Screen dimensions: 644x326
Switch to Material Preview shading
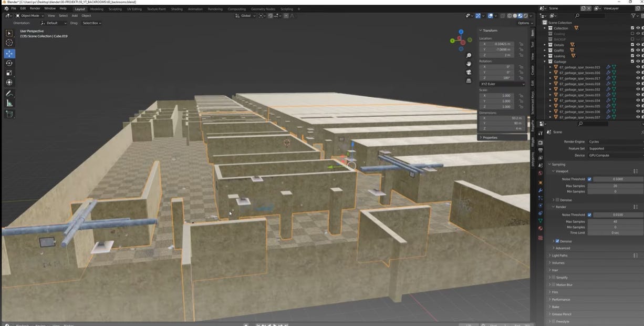coord(520,16)
